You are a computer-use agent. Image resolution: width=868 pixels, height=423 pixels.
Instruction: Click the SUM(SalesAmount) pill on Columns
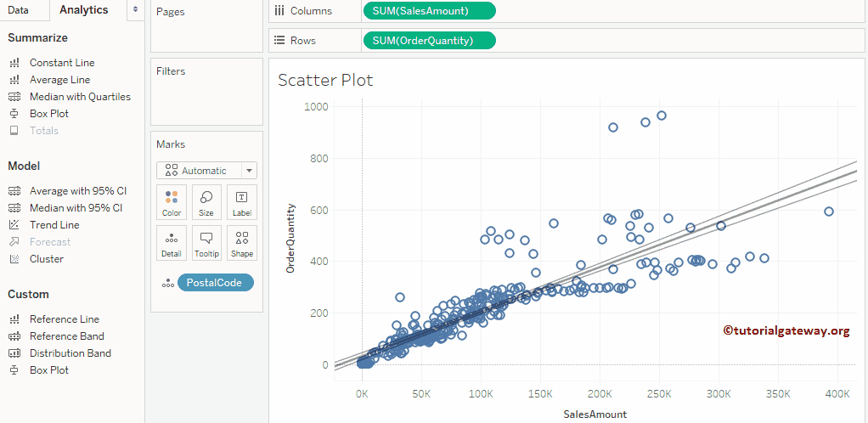[428, 11]
